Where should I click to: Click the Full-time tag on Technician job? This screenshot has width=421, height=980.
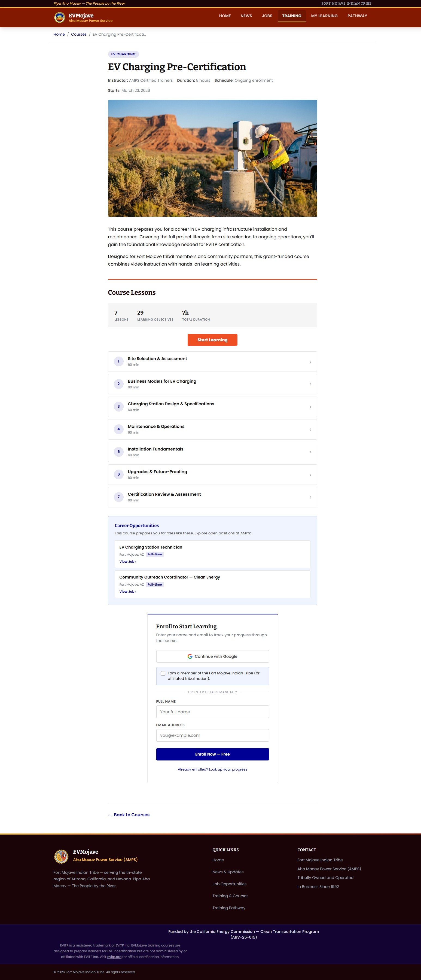(155, 554)
